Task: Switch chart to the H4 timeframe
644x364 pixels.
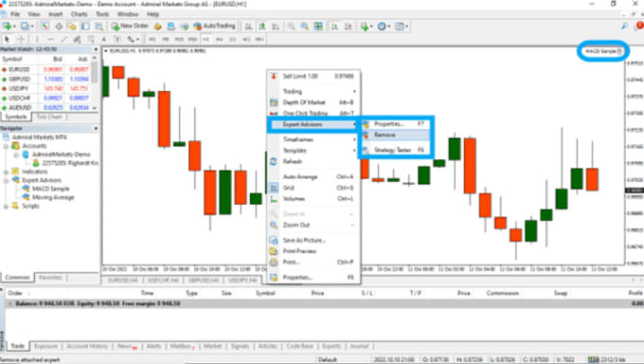Action: pyautogui.click(x=220, y=39)
